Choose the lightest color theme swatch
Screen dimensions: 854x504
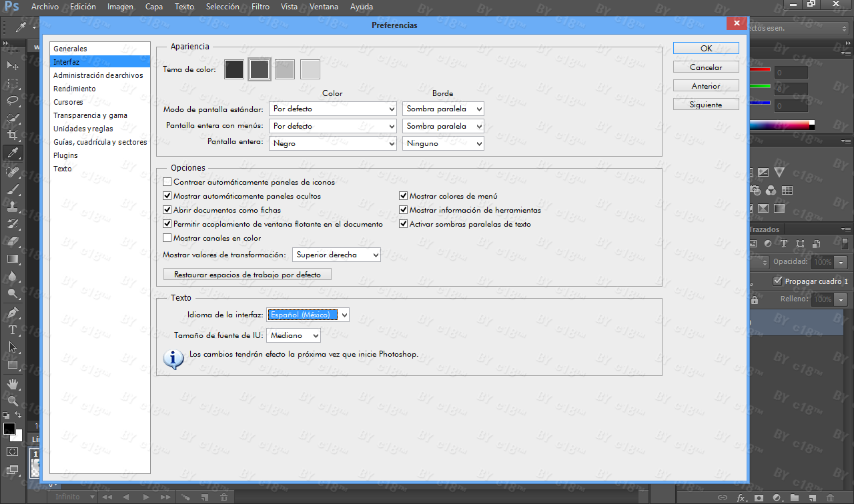pos(310,69)
